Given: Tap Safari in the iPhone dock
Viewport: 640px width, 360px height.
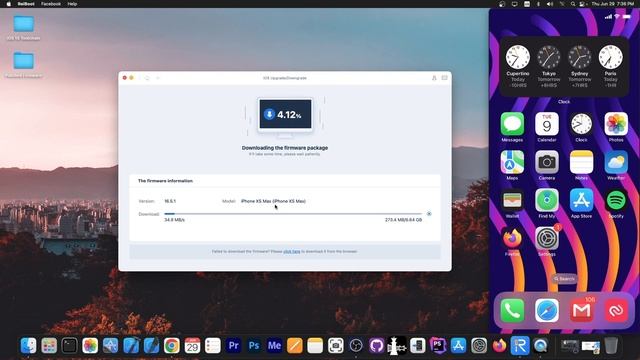Looking at the screenshot, I should coord(547,311).
